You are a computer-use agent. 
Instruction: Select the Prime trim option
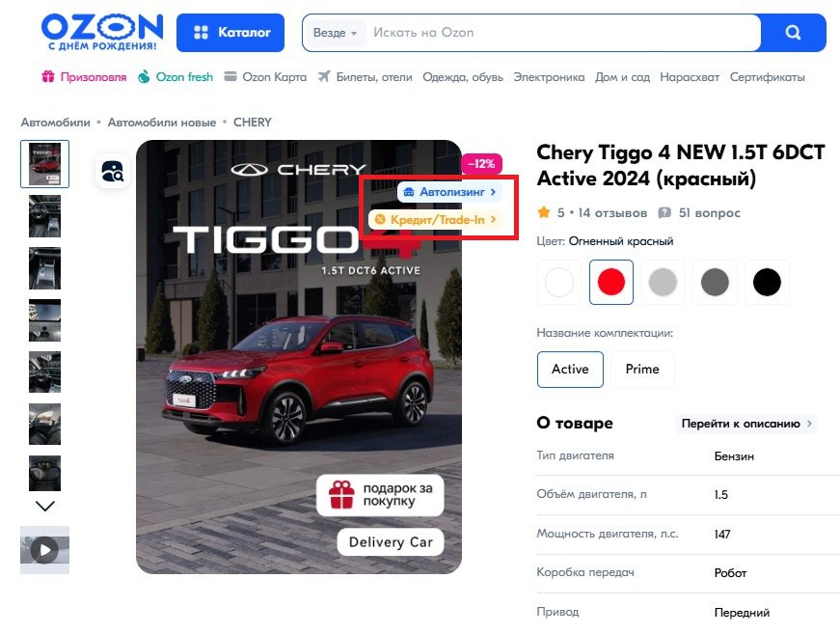click(x=642, y=370)
